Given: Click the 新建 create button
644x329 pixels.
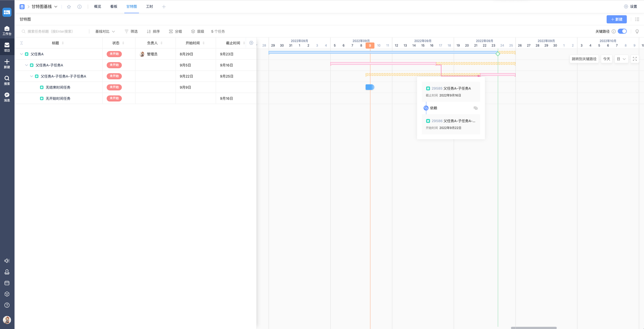Looking at the screenshot, I should (x=616, y=19).
